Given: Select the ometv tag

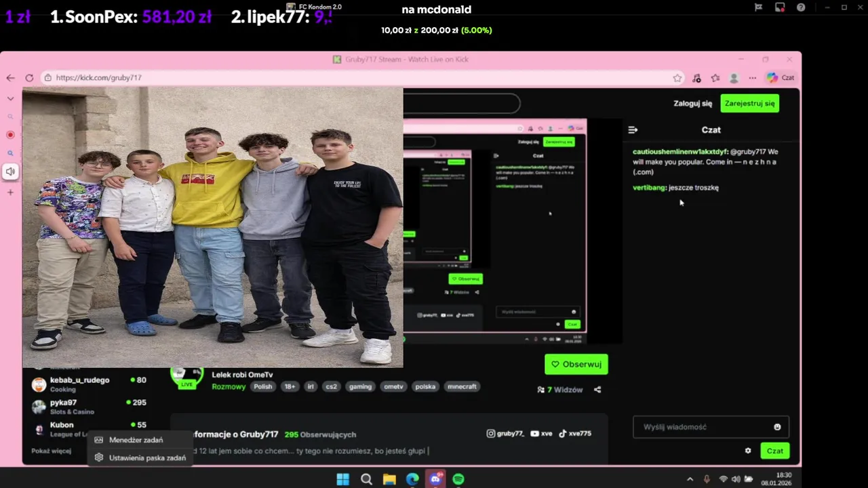Looking at the screenshot, I should point(393,386).
